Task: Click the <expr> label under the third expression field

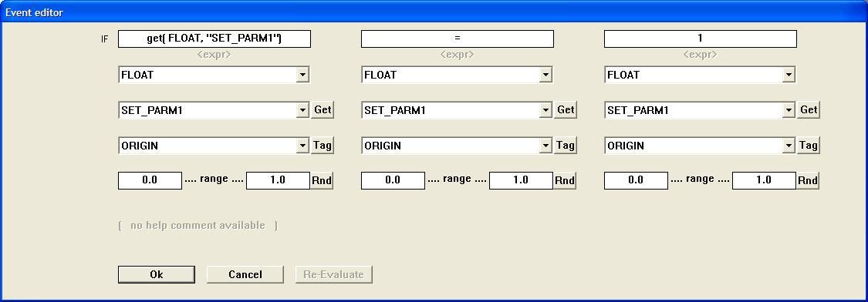Action: coord(701,55)
